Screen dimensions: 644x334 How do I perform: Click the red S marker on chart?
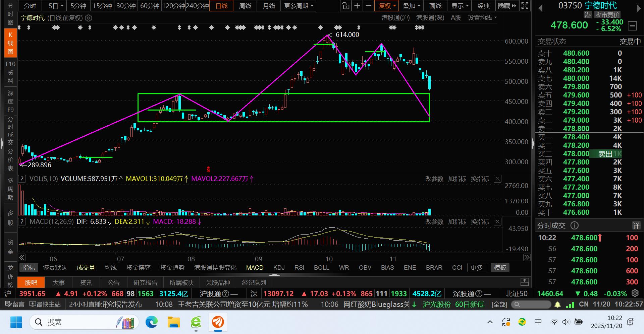208,170
